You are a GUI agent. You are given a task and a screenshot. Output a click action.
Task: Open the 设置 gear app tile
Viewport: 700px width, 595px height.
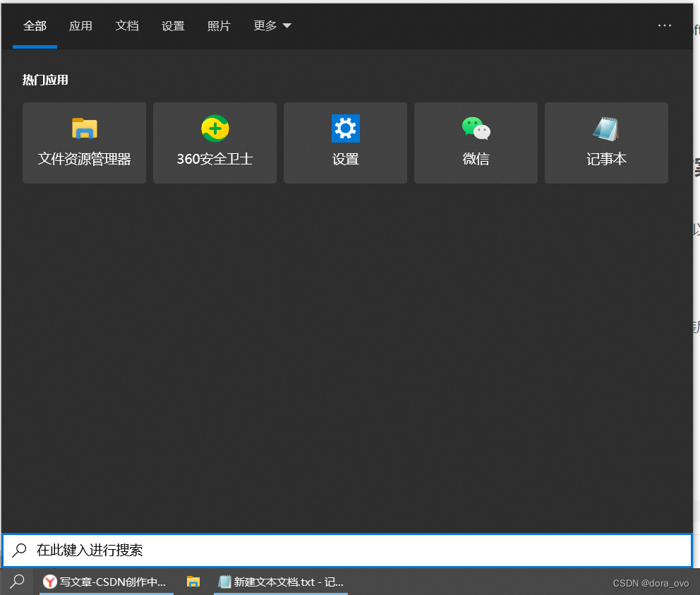[x=345, y=143]
